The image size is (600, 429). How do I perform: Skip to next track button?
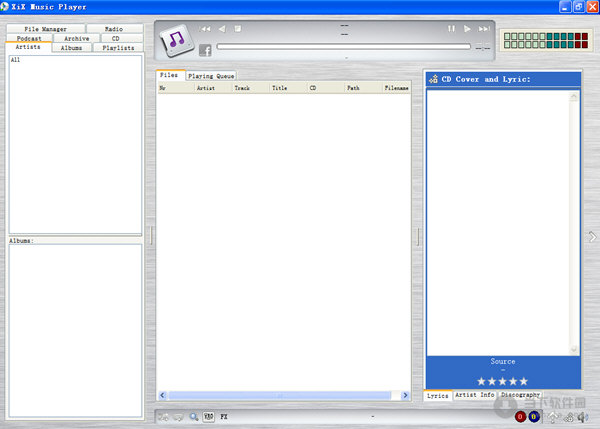pyautogui.click(x=484, y=29)
